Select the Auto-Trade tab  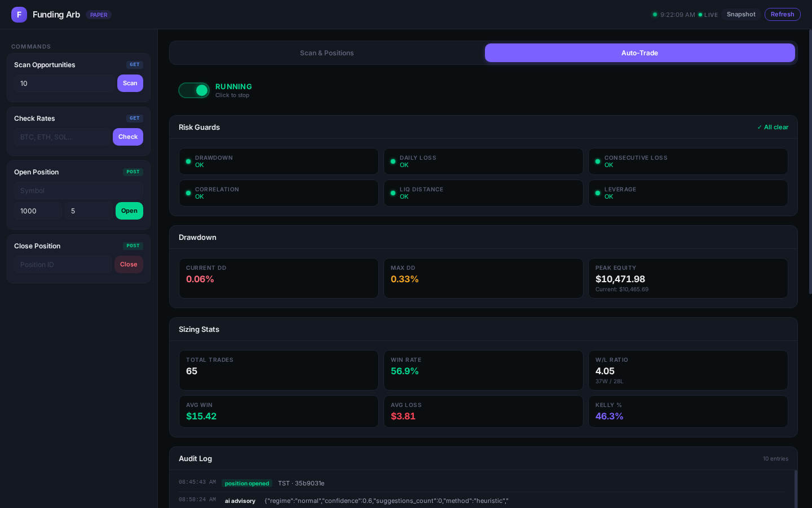tap(640, 53)
